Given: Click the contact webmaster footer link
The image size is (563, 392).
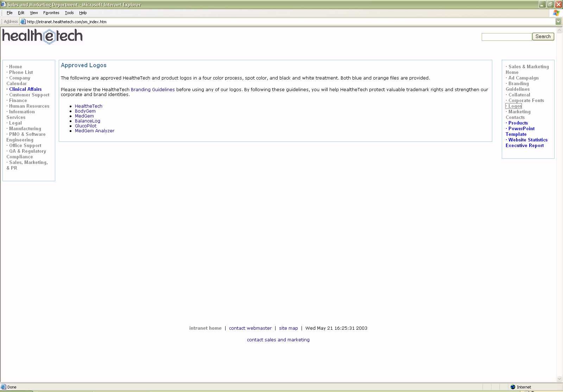Looking at the screenshot, I should click(250, 328).
